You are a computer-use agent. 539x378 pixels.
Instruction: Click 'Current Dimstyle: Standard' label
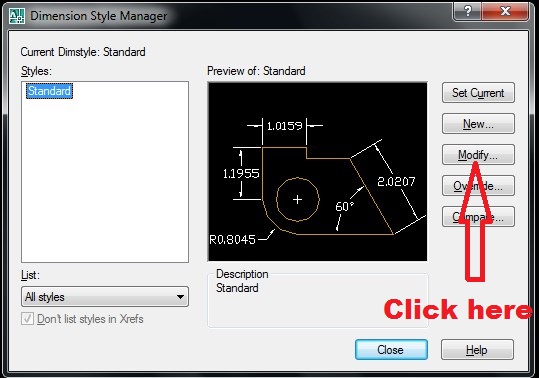click(x=83, y=52)
